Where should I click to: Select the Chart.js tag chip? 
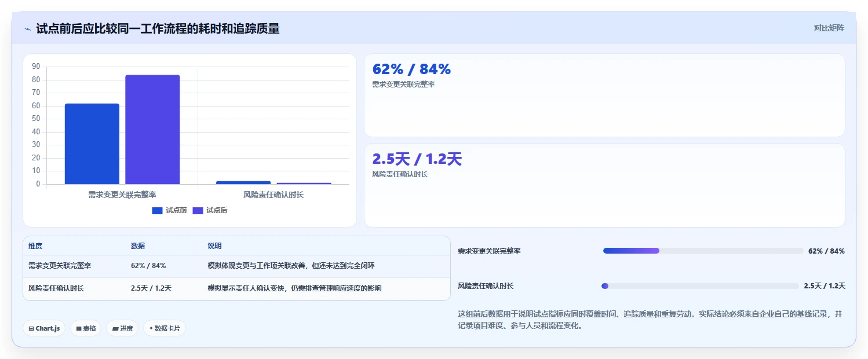click(44, 328)
